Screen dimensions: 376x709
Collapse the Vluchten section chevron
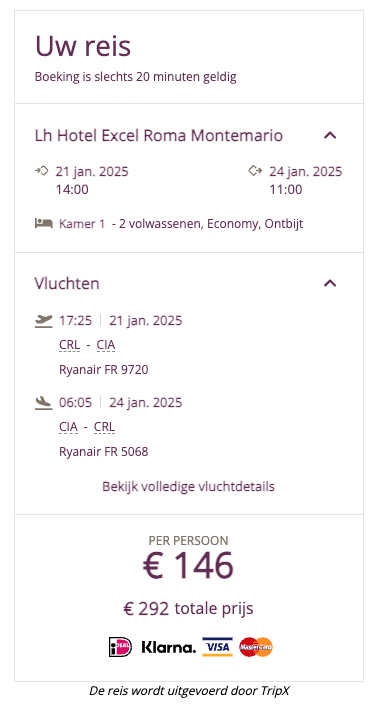(330, 283)
